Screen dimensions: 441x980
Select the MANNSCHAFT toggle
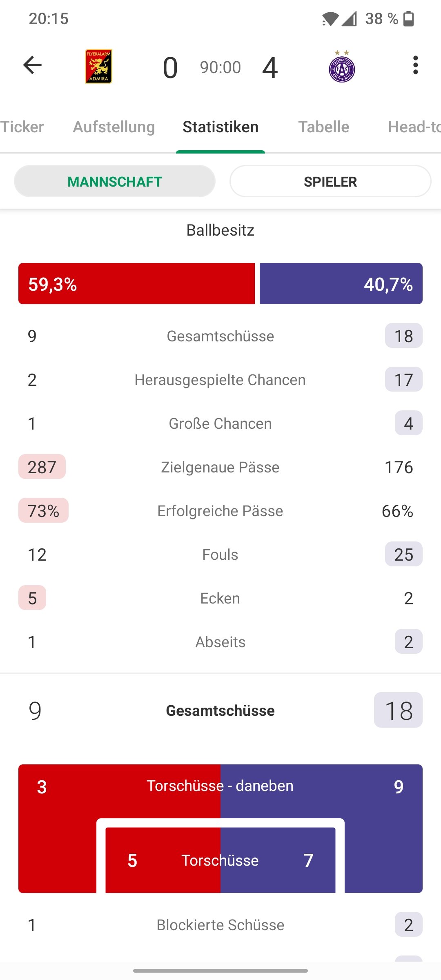(x=115, y=181)
